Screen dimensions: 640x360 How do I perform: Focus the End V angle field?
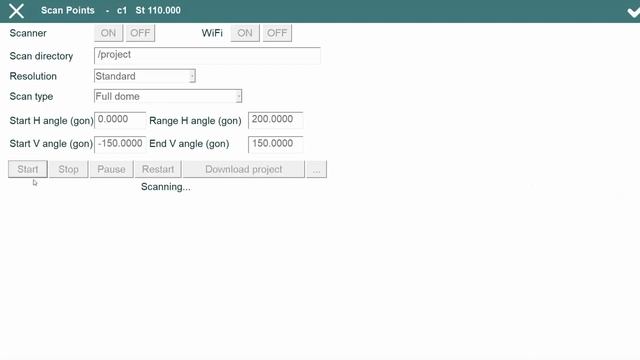[276, 144]
